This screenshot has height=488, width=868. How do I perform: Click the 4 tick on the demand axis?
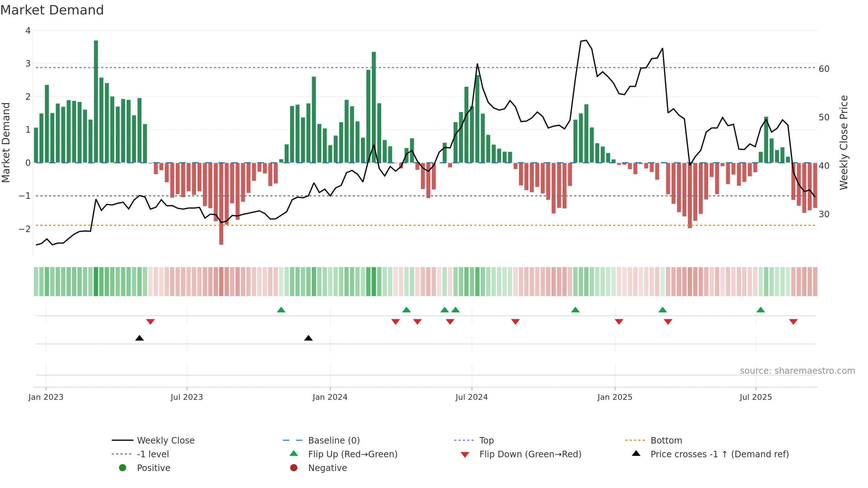28,31
